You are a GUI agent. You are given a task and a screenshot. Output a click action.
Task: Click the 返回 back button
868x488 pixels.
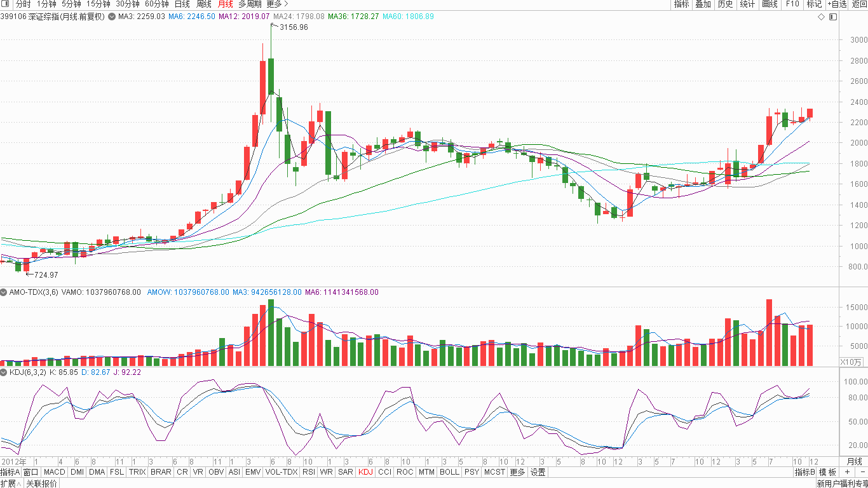pos(859,4)
